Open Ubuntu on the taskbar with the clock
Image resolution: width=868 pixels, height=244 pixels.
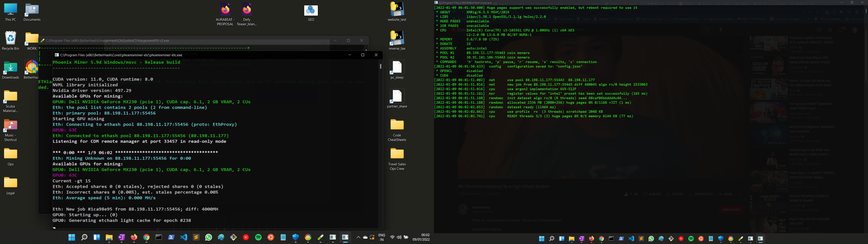click(x=271, y=237)
